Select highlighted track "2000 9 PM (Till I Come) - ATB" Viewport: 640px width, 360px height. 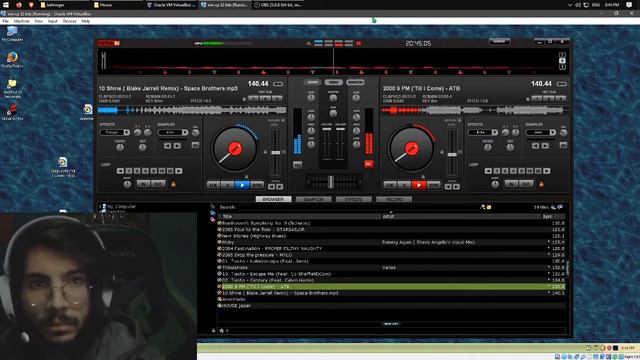pos(392,287)
